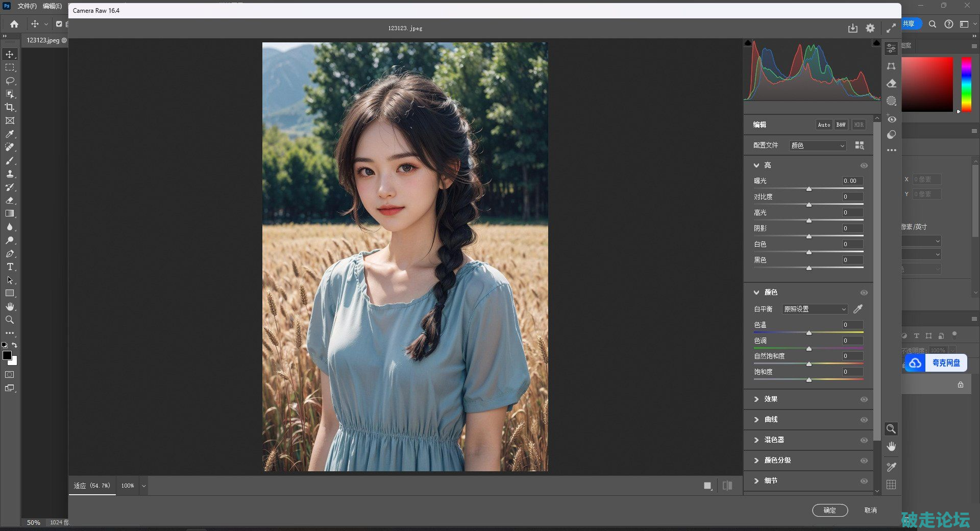Select the Crop tool in Camera Raw

click(x=891, y=66)
